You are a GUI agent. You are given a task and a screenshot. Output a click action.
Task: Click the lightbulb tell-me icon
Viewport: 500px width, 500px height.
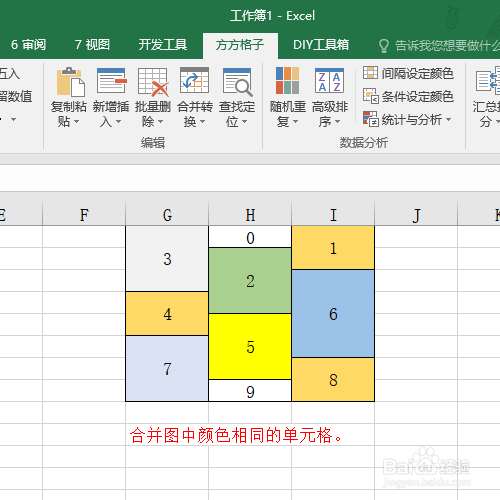pos(384,46)
